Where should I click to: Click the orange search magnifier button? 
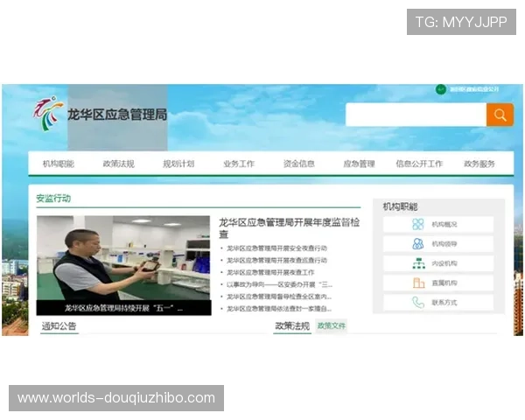click(500, 115)
